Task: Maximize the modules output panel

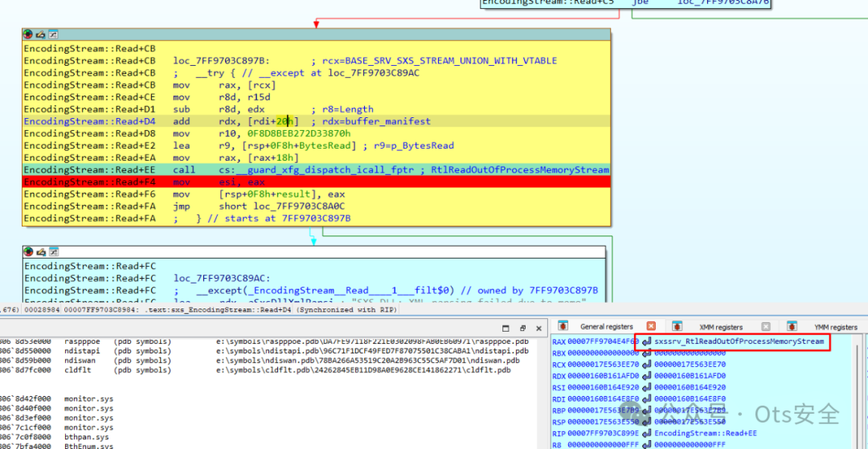Action: pyautogui.click(x=504, y=328)
